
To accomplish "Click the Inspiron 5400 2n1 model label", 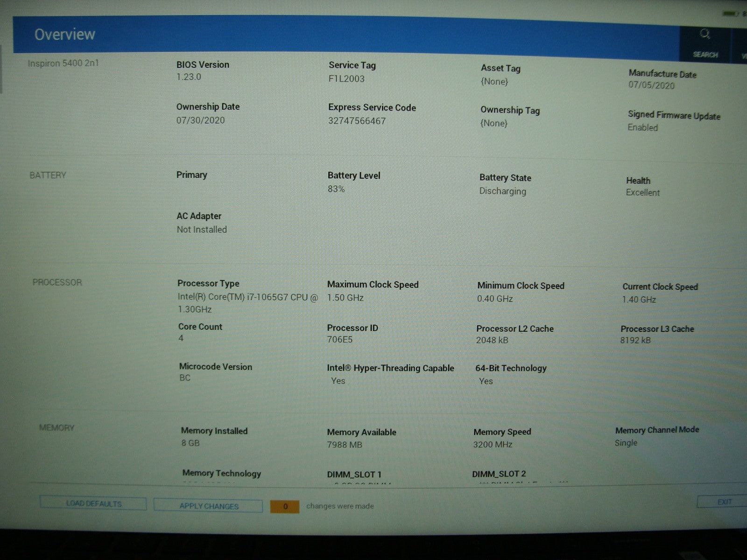I will [x=63, y=63].
